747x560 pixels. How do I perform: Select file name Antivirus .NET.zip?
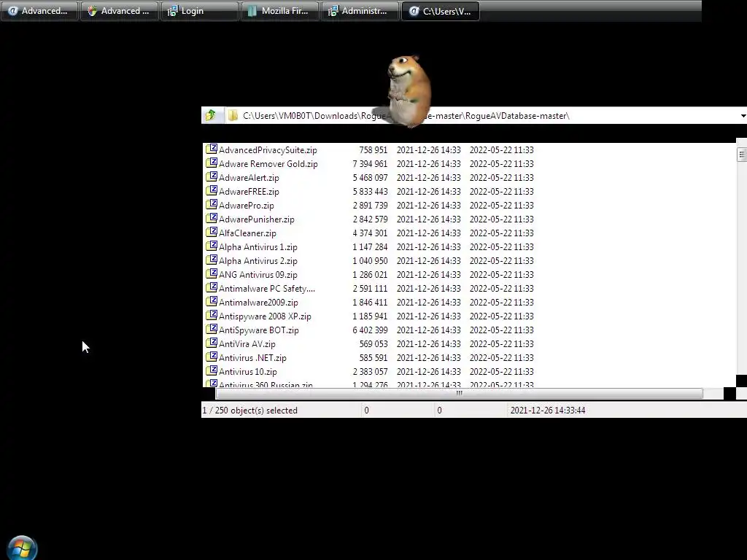click(252, 357)
